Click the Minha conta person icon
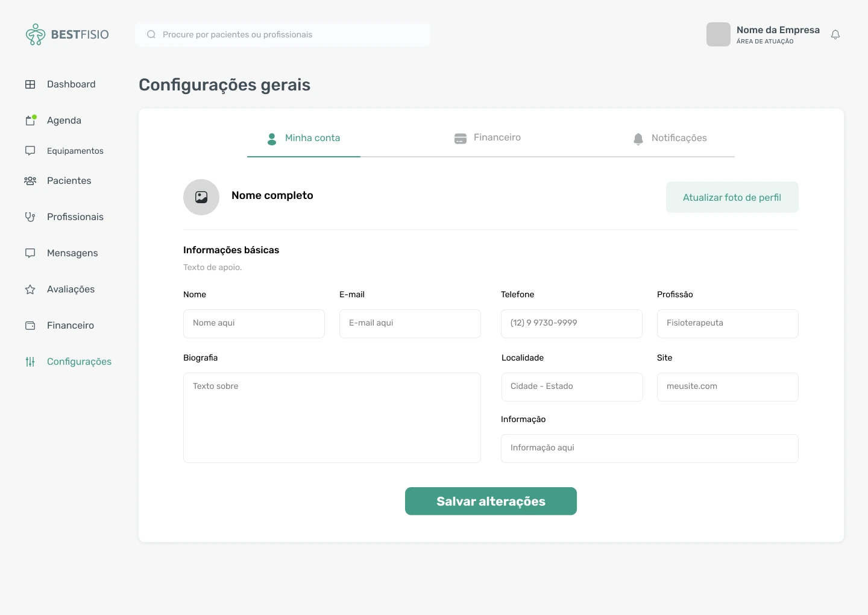Screen dimensions: 868x615 pos(272,139)
